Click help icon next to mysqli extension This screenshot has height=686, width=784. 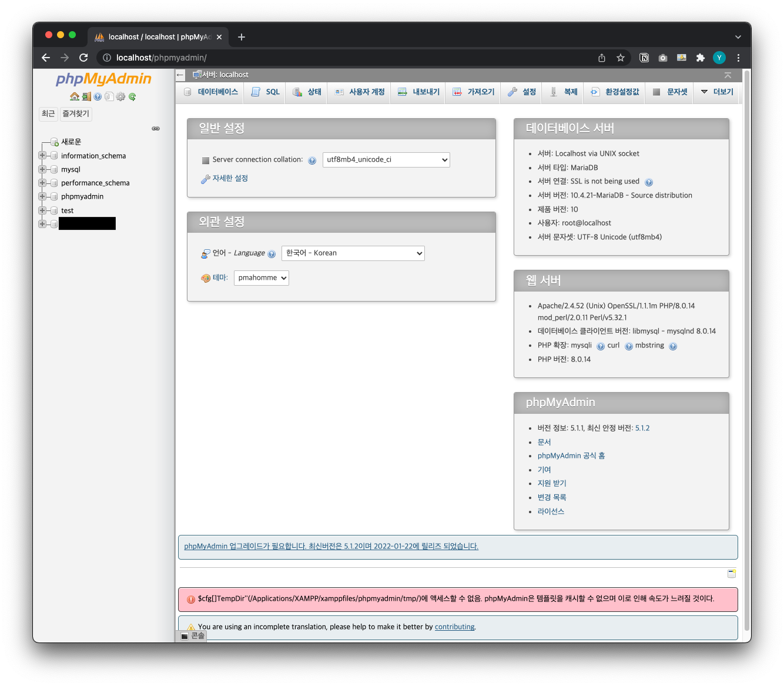601,346
